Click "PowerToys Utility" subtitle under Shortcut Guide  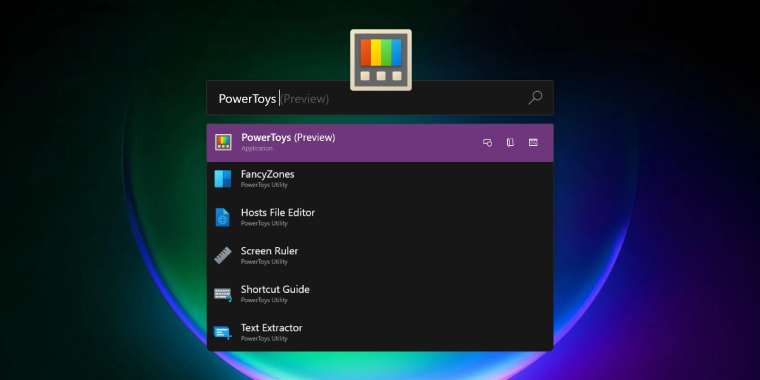264,300
